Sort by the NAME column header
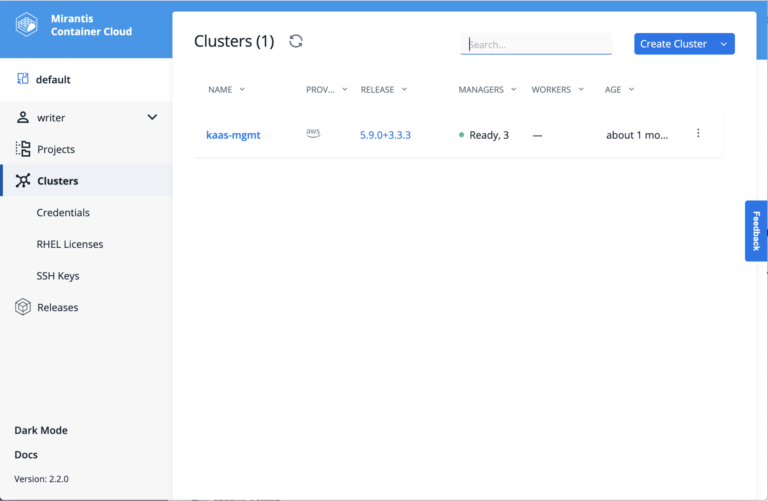This screenshot has width=768, height=501. click(220, 90)
